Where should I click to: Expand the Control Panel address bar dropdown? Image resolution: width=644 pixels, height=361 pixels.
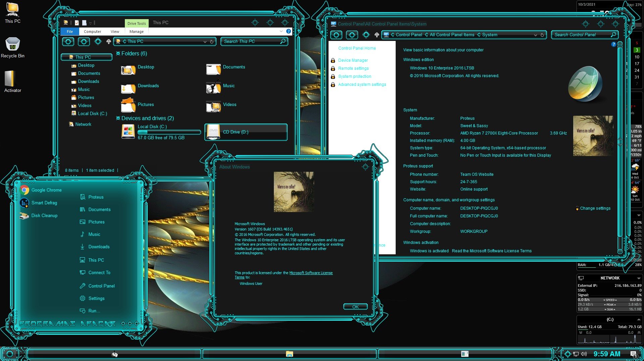click(x=535, y=35)
